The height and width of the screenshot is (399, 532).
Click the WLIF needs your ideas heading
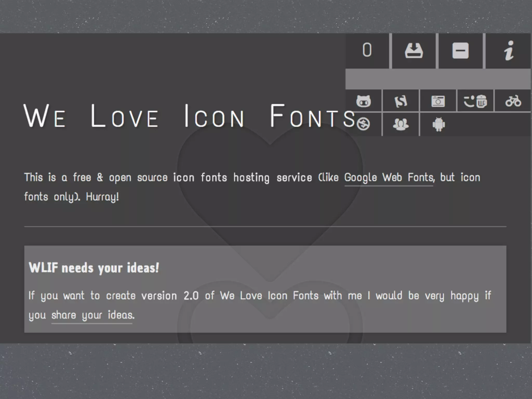(94, 268)
